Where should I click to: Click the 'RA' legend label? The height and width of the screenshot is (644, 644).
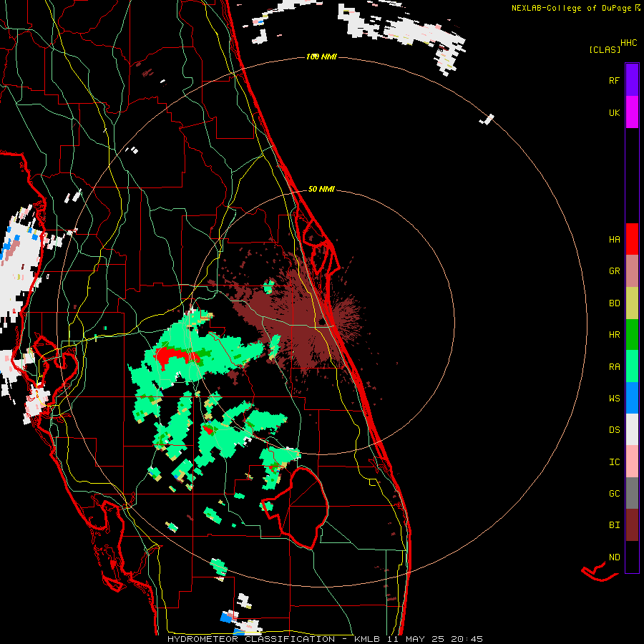click(614, 367)
